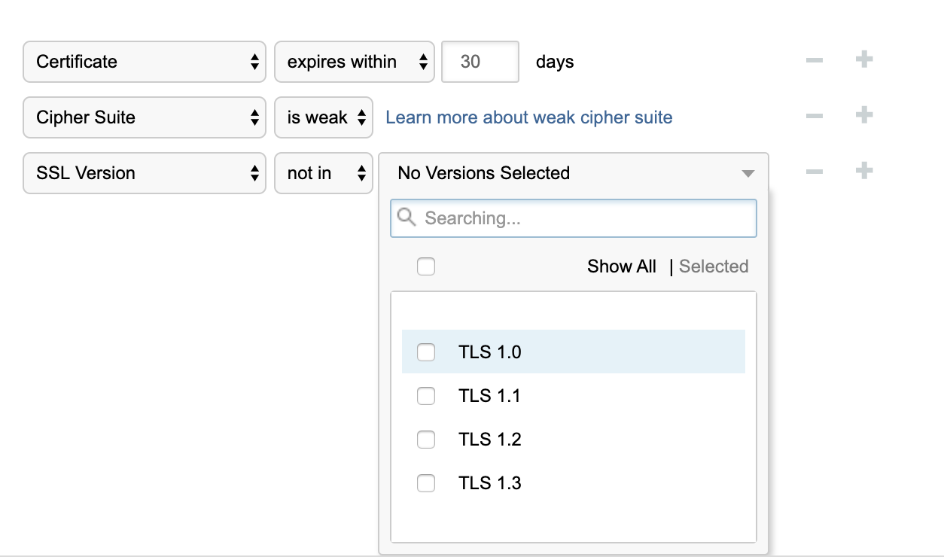Collapse the No Versions Selected dropdown
Image resolution: width=944 pixels, height=560 pixels.
point(574,173)
